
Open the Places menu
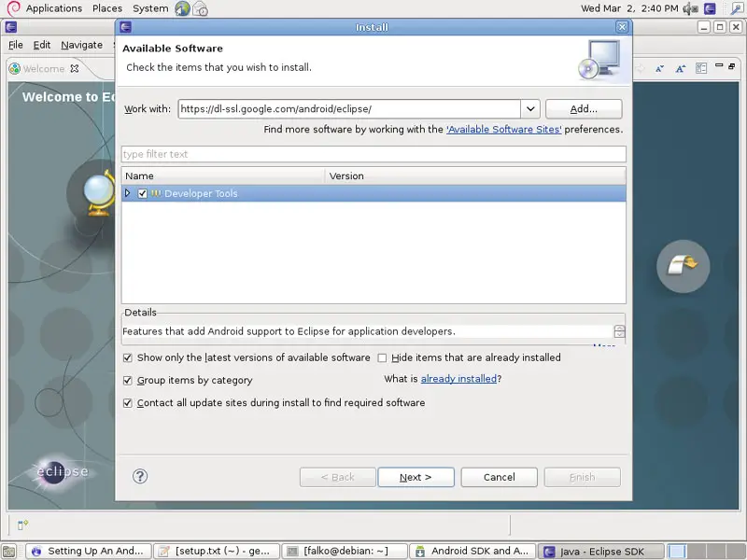pos(107,8)
